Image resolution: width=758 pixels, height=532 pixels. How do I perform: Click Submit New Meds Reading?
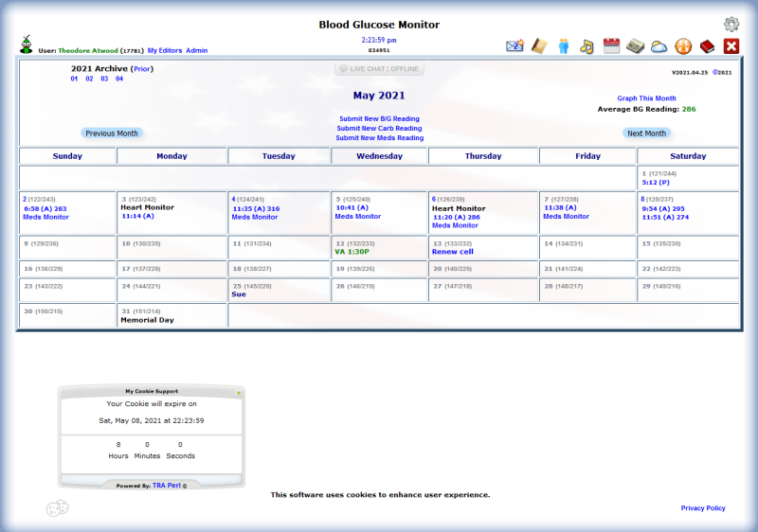click(x=380, y=138)
